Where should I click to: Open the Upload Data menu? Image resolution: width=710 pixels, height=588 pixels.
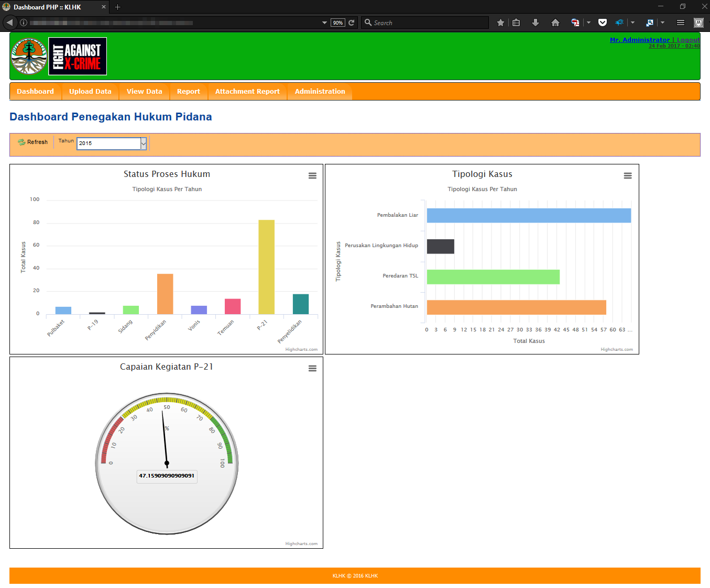pos(90,92)
